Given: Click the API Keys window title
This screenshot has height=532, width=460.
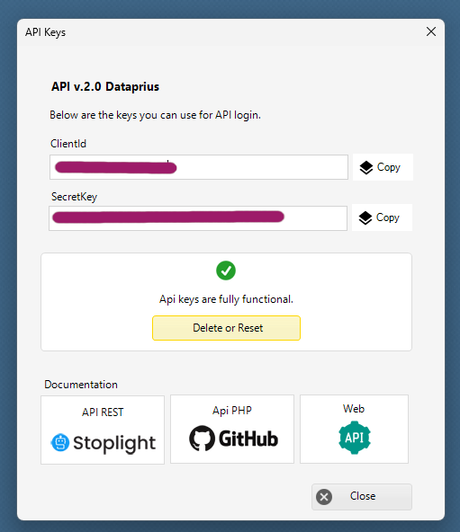Looking at the screenshot, I should coord(45,32).
